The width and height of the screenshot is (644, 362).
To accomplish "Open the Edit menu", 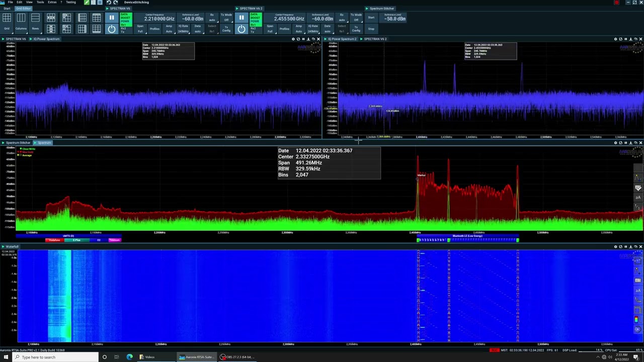I will pyautogui.click(x=20, y=2).
